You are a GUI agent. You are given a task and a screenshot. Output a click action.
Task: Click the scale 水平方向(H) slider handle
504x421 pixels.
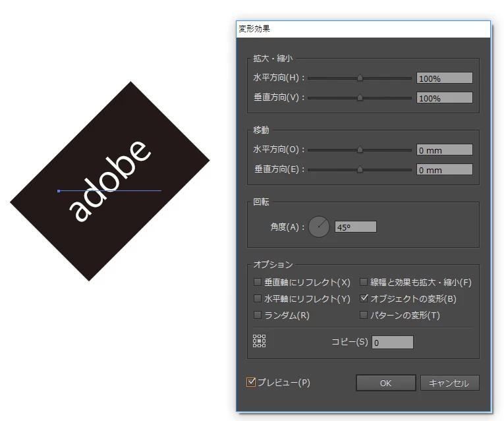[360, 78]
